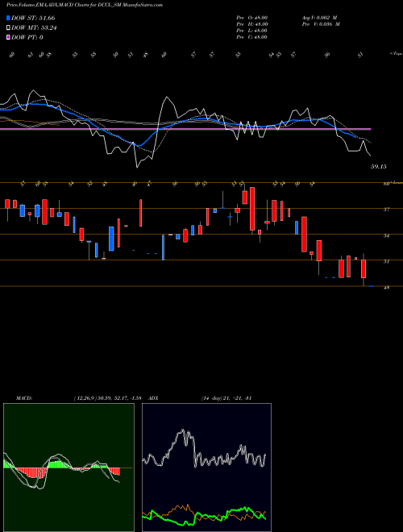This screenshot has height=532, width=403.
Task: Click the 57 price axis label
Action: [386, 210]
